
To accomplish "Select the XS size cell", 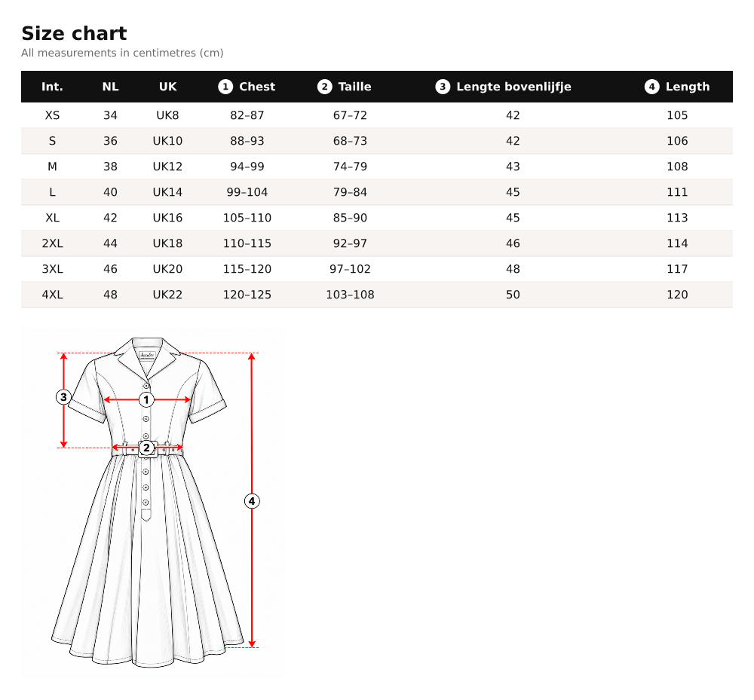I will (52, 115).
